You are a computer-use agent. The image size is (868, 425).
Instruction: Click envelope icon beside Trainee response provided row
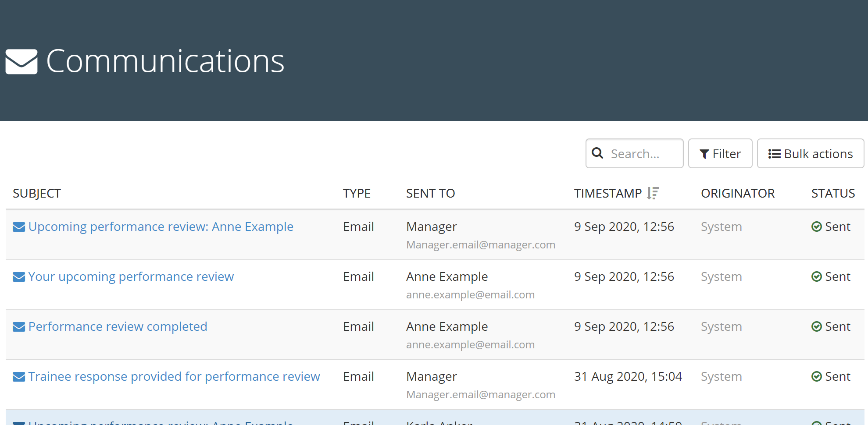[x=19, y=377]
